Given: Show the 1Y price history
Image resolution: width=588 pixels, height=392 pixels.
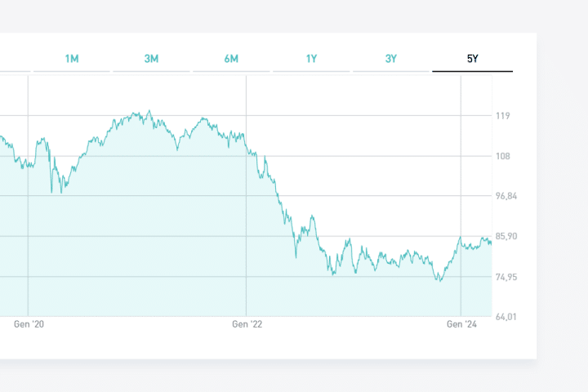Looking at the screenshot, I should click(x=311, y=59).
